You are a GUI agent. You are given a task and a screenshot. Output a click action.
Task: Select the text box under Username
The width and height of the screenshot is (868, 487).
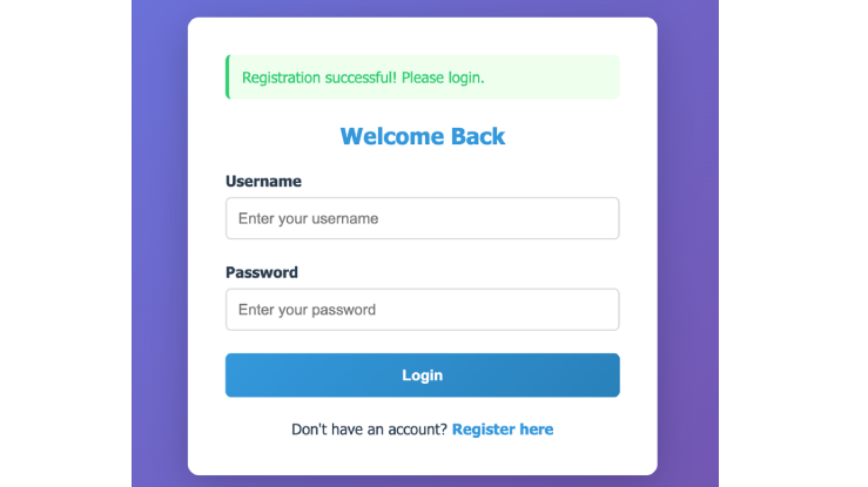422,218
